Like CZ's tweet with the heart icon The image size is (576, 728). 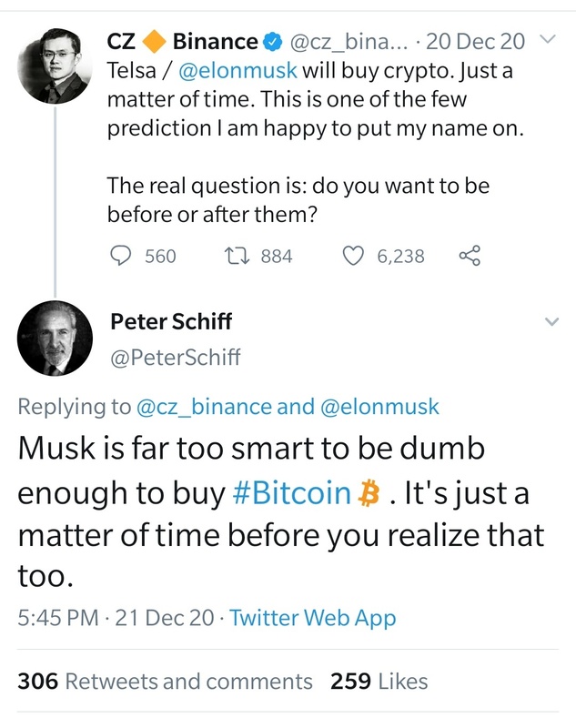click(x=353, y=256)
